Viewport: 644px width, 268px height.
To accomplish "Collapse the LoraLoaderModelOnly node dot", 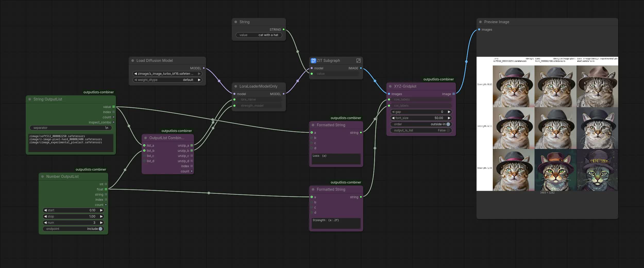I will click(236, 86).
